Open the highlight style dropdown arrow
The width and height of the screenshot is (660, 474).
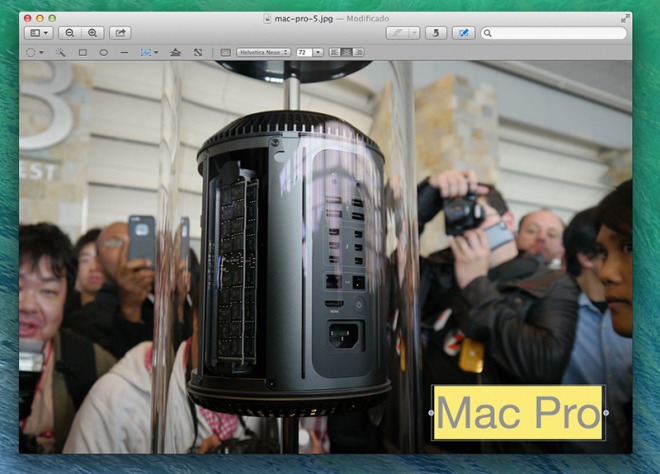[414, 33]
